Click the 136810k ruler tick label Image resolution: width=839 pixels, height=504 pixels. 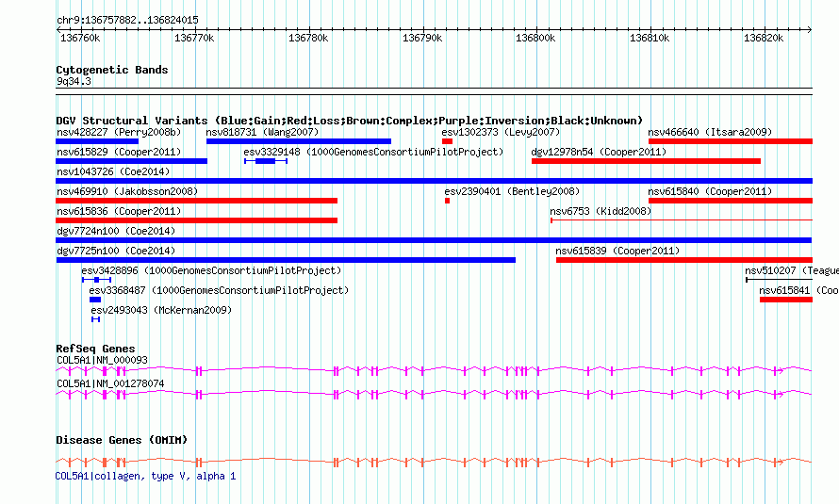(x=650, y=38)
